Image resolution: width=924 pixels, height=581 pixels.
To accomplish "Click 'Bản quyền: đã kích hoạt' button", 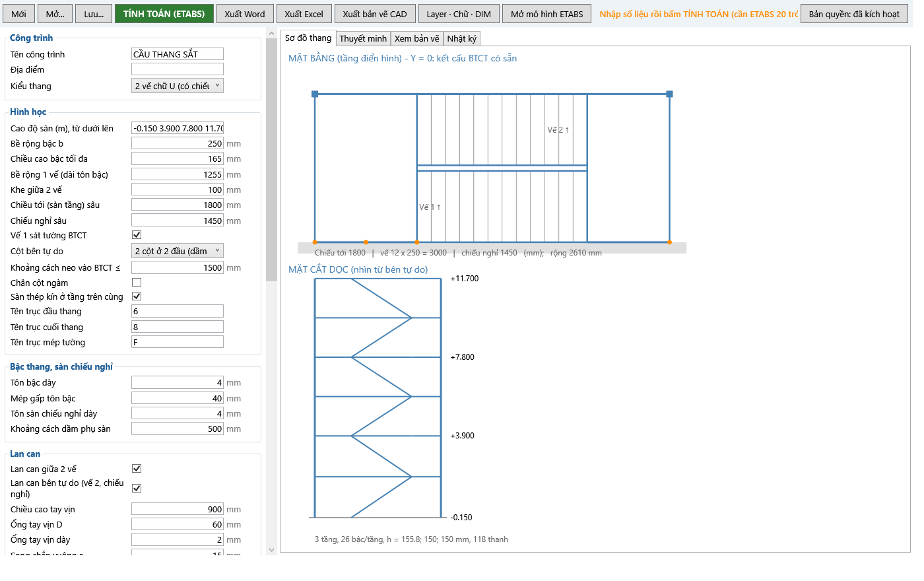I will click(854, 14).
